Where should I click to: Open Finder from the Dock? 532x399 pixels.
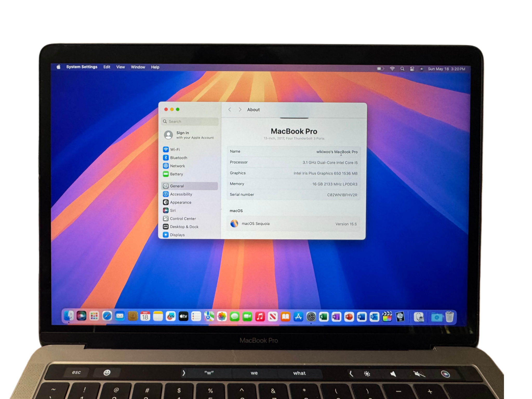click(69, 316)
